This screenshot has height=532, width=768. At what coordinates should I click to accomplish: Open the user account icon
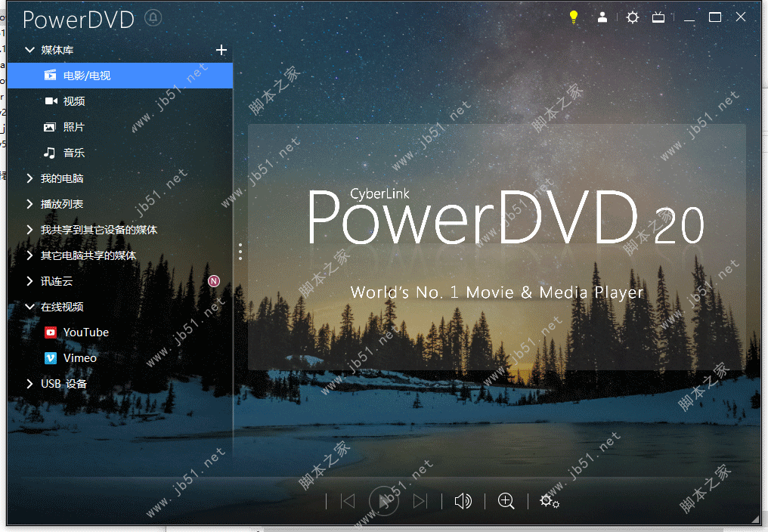coord(602,17)
